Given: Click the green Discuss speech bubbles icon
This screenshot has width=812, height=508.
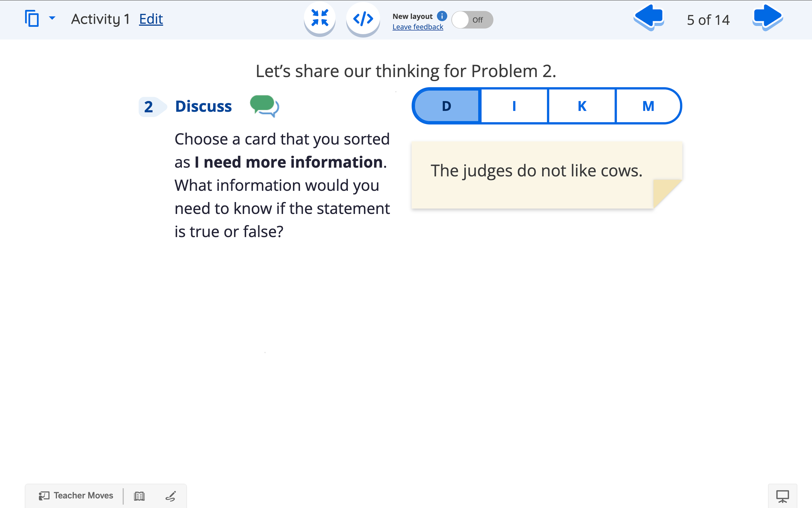Looking at the screenshot, I should pyautogui.click(x=264, y=106).
